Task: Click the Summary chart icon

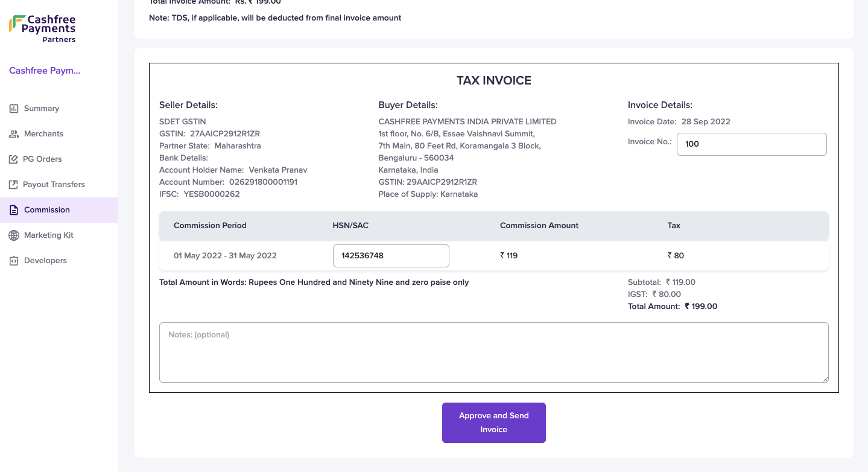Action: pos(14,109)
